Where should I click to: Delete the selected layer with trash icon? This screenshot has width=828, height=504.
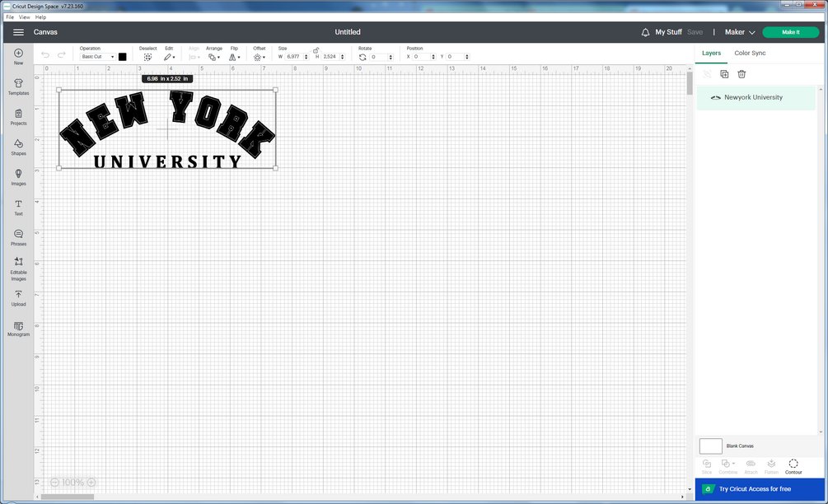[741, 74]
